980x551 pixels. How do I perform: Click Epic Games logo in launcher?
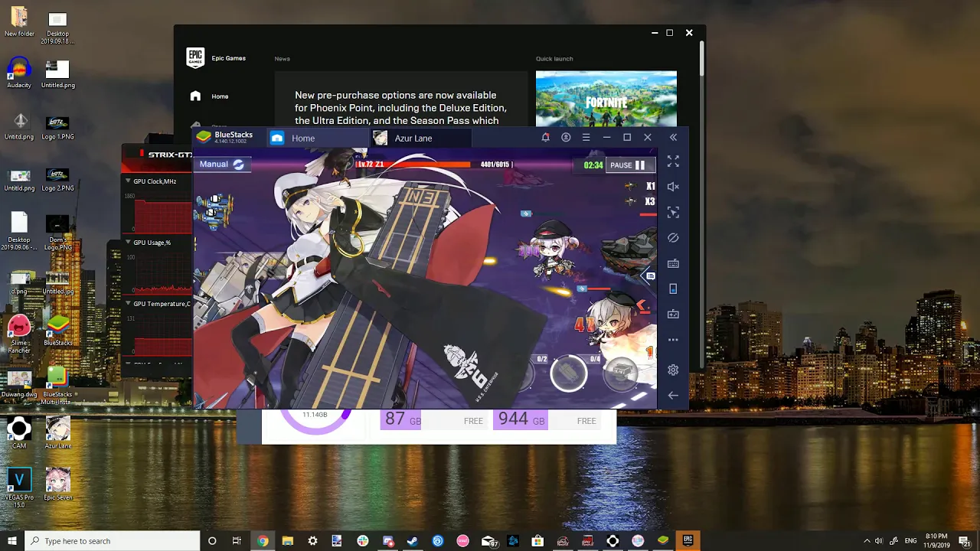click(x=195, y=58)
